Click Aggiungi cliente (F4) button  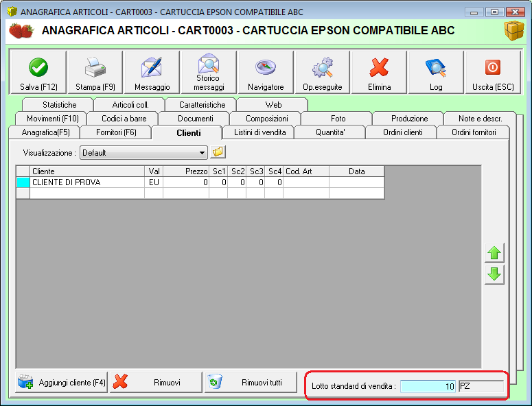click(61, 382)
